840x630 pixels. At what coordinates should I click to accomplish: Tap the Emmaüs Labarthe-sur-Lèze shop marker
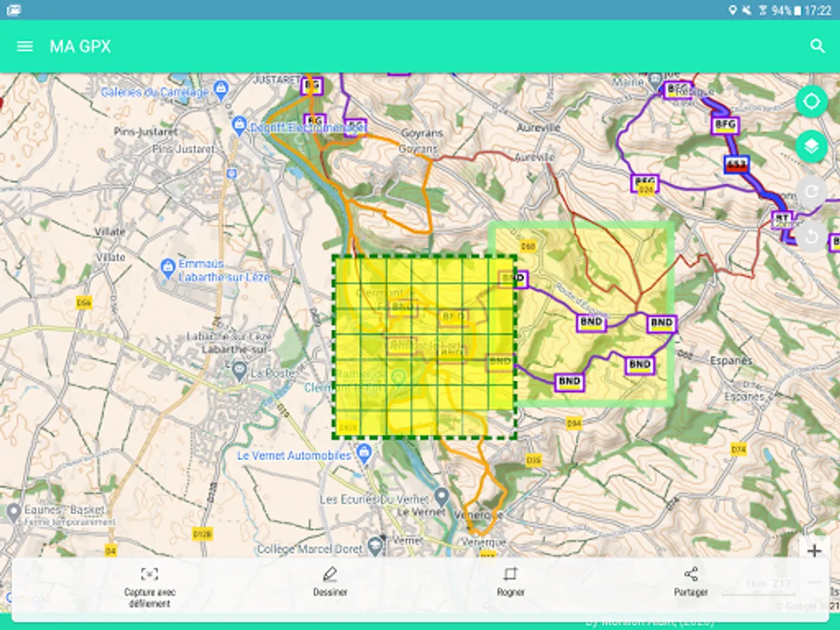[168, 267]
